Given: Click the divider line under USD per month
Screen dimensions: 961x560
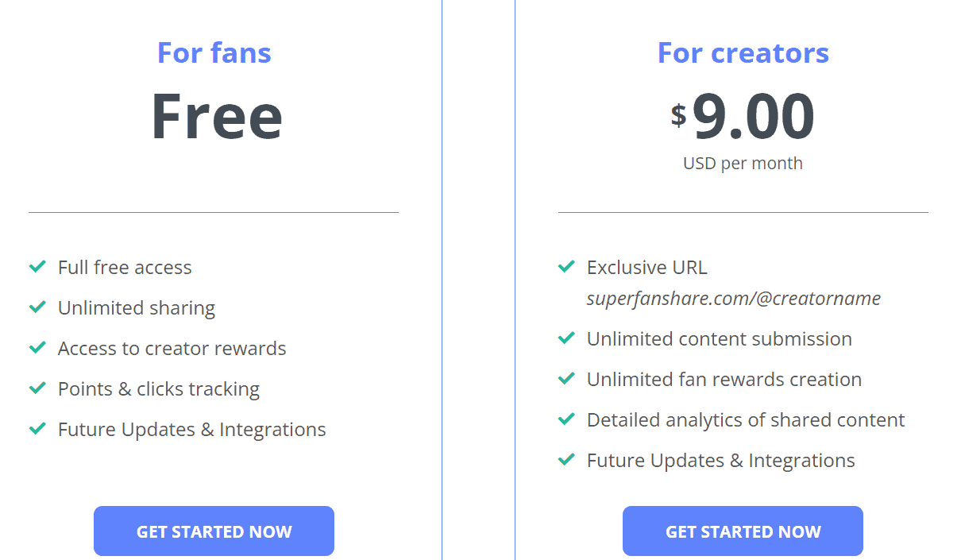Looking at the screenshot, I should pos(742,211).
